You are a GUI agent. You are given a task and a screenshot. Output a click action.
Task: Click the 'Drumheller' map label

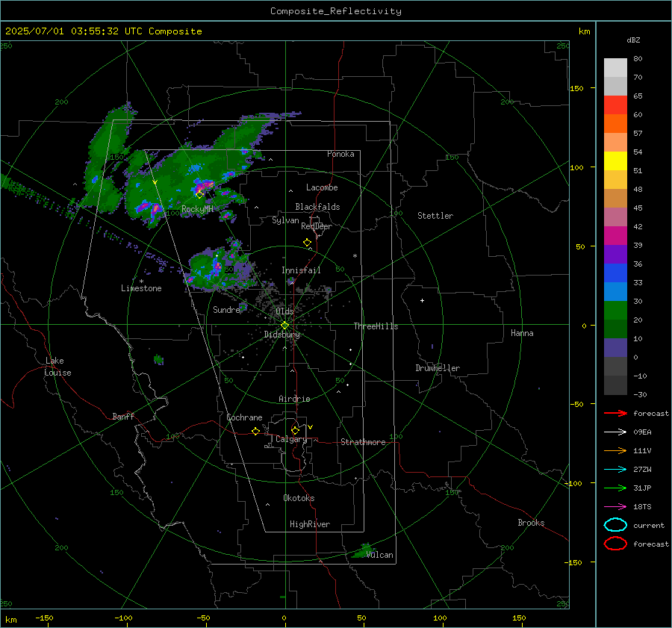[438, 368]
